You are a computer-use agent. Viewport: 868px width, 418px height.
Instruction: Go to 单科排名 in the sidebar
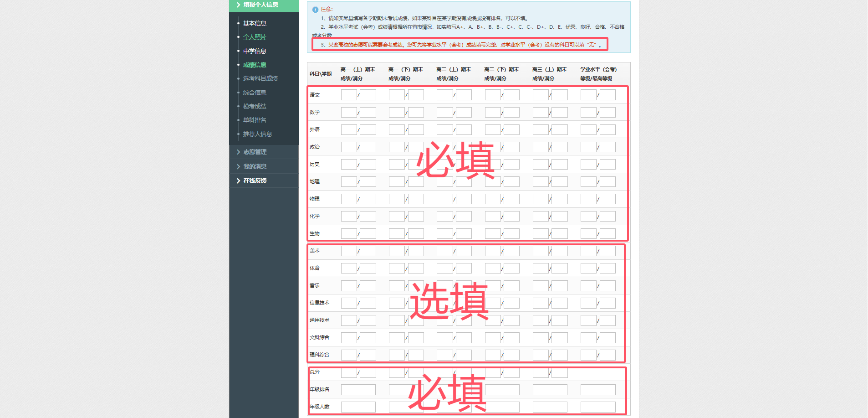pyautogui.click(x=255, y=120)
